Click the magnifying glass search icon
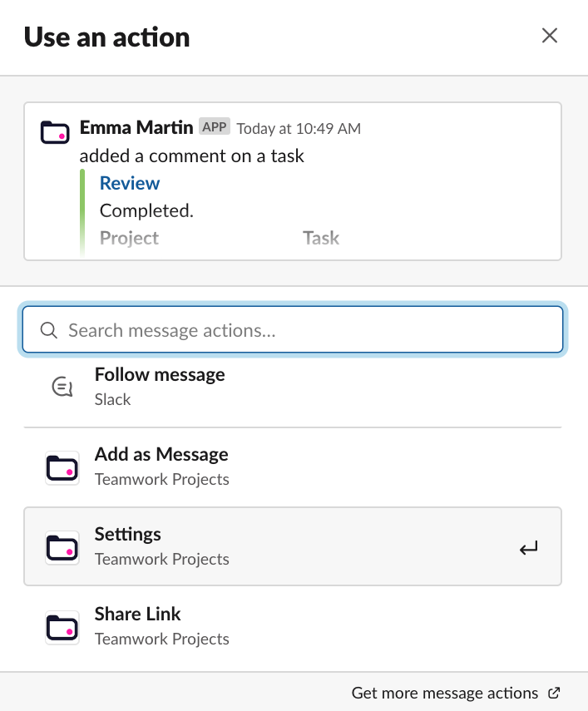 point(48,330)
